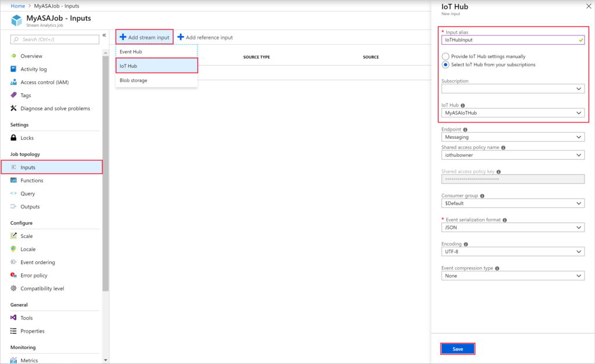Click the Tools Visual Studio icon

pos(14,318)
